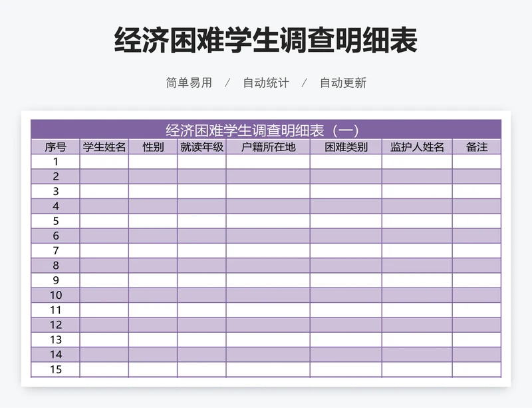The width and height of the screenshot is (532, 408).
Task: Select the 性别 column header
Action: (x=153, y=146)
